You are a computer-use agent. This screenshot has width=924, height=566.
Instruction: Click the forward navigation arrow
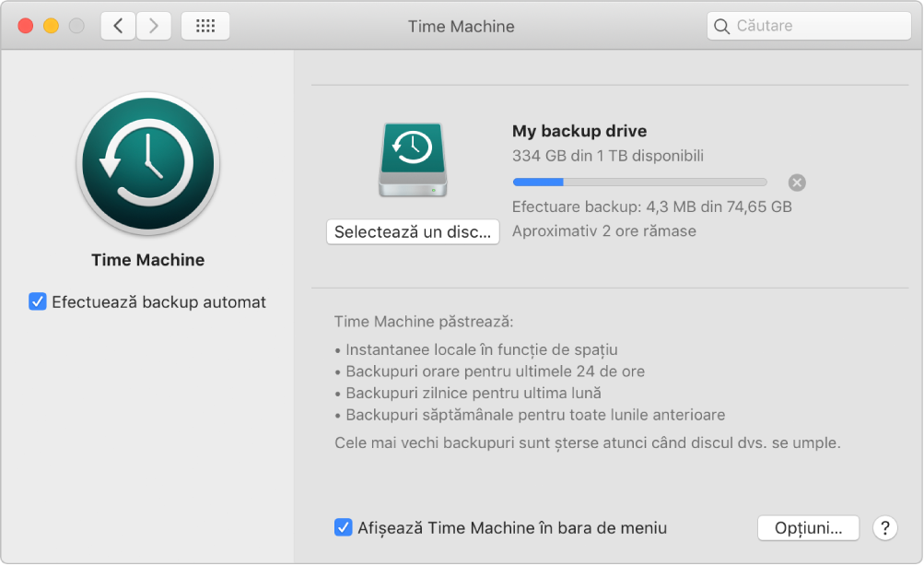tap(153, 25)
